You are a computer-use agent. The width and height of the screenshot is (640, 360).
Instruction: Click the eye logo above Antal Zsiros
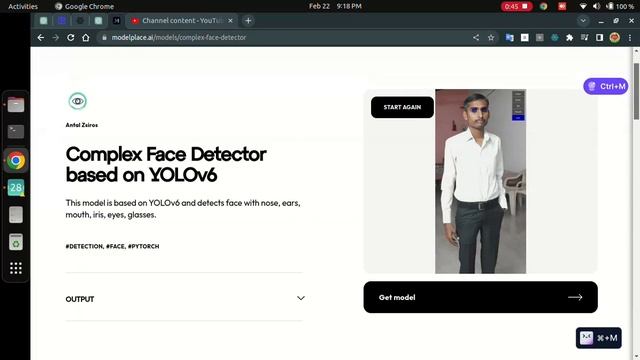78,101
